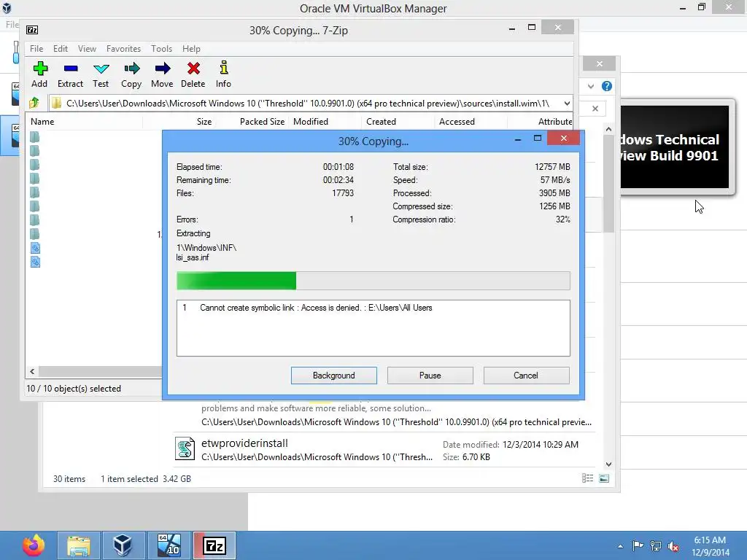This screenshot has width=747, height=560.
Task: Click the Explorer scrollbar down arrow
Action: tap(608, 464)
